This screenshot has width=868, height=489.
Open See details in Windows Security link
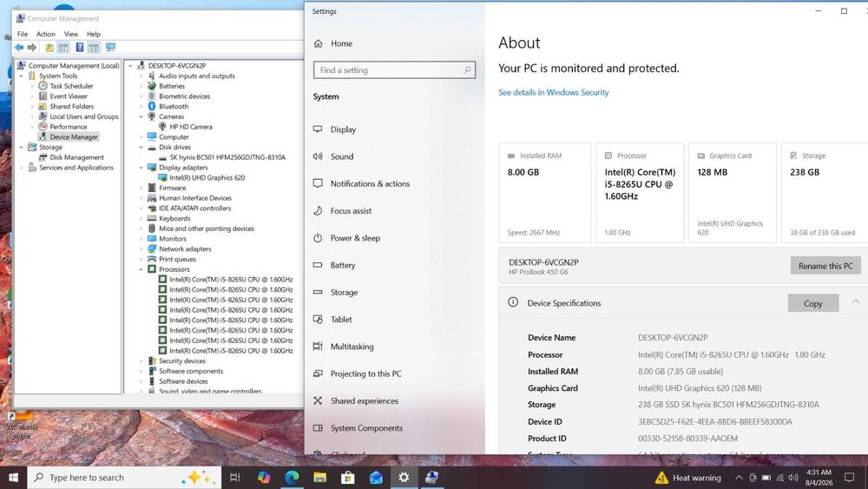click(x=553, y=92)
